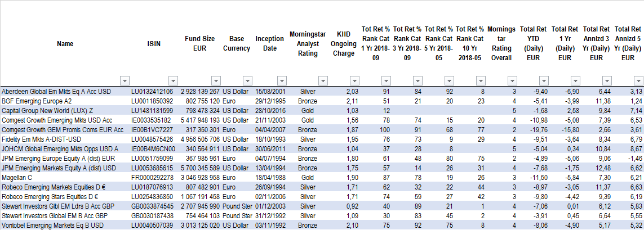Open the Morningstar Analyst Rating filter dropdown
Screen dimensions: 644x230
322,80
